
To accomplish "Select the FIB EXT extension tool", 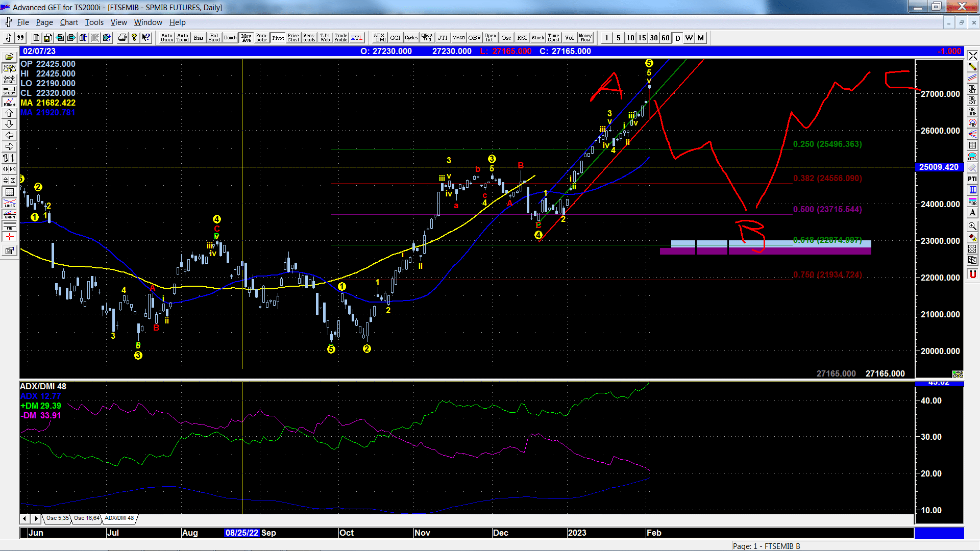I will point(972,100).
